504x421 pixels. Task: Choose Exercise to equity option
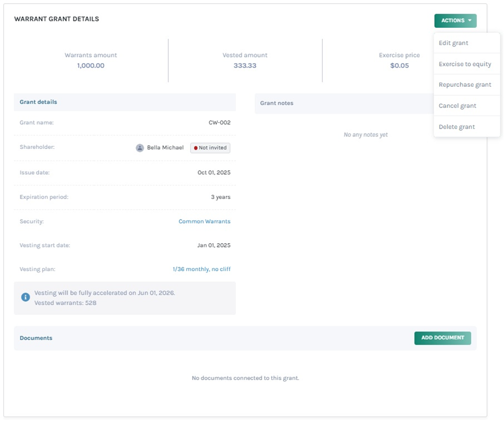(x=464, y=64)
